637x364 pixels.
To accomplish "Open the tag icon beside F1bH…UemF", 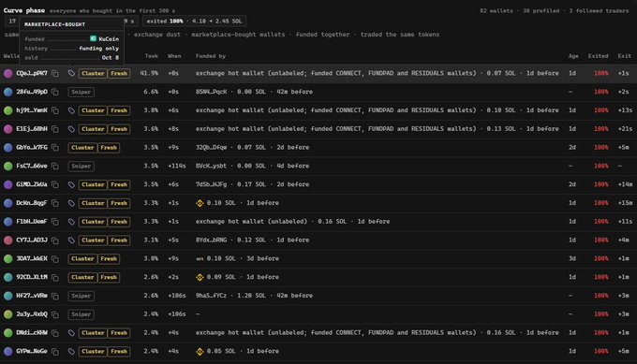I will tap(71, 222).
